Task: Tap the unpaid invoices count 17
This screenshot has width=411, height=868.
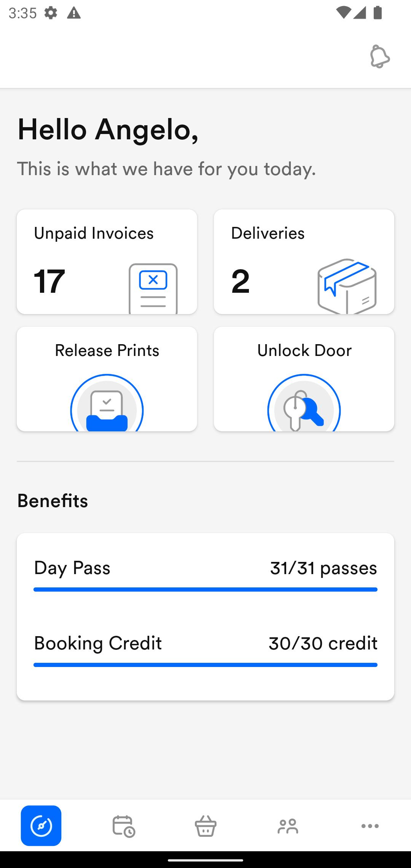Action: (49, 281)
